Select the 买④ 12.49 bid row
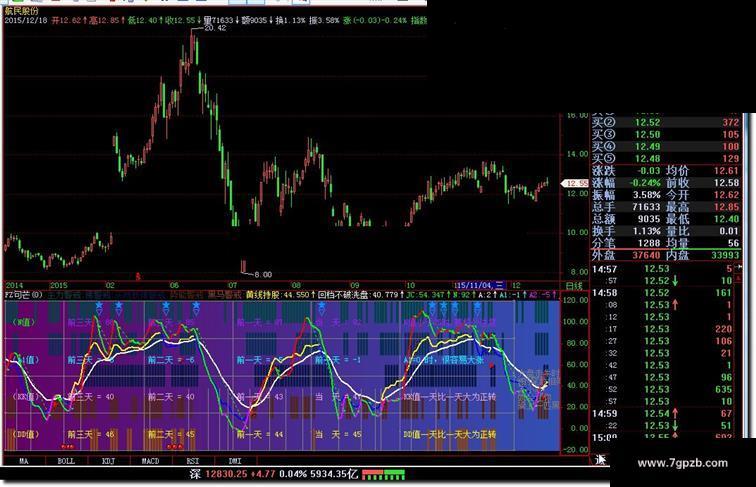This screenshot has width=756, height=487. pyautogui.click(x=665, y=147)
